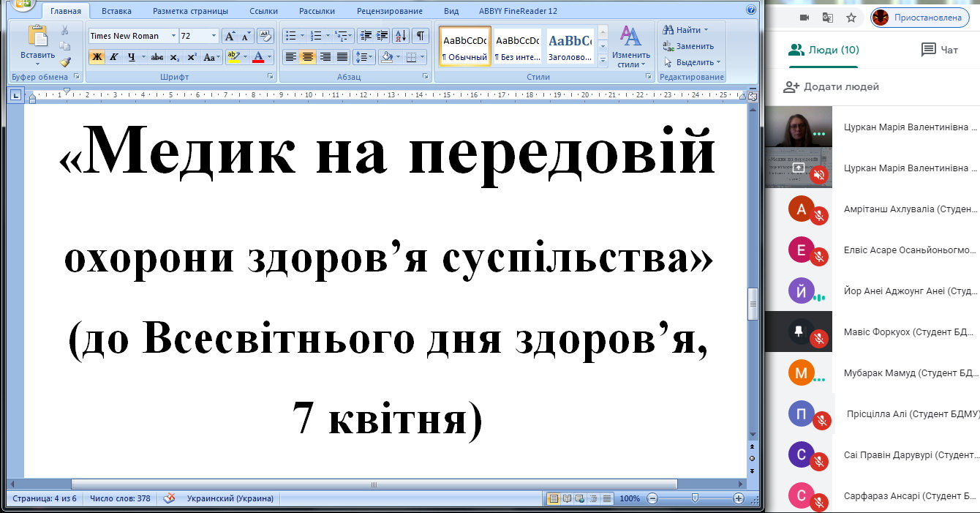
Task: Click the Show paragraph marks (¶) icon
Action: pyautogui.click(x=421, y=36)
